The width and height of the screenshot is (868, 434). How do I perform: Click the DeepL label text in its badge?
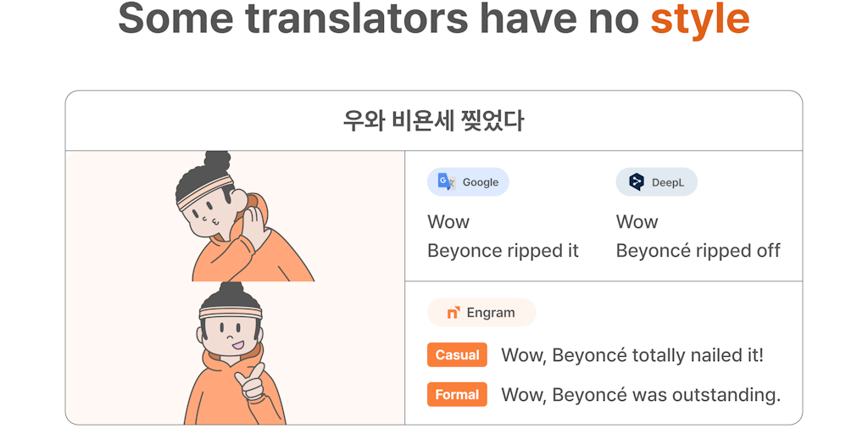coord(668,182)
